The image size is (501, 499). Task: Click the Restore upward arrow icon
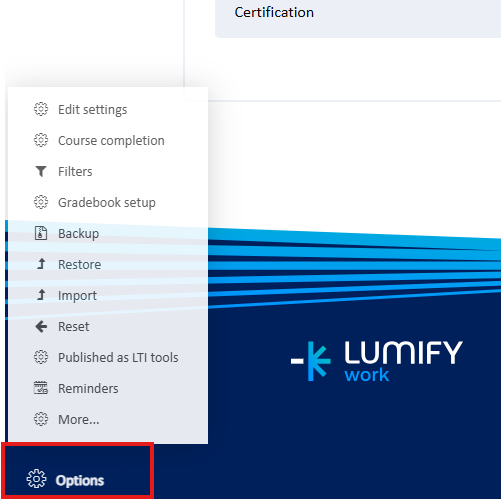(x=41, y=264)
